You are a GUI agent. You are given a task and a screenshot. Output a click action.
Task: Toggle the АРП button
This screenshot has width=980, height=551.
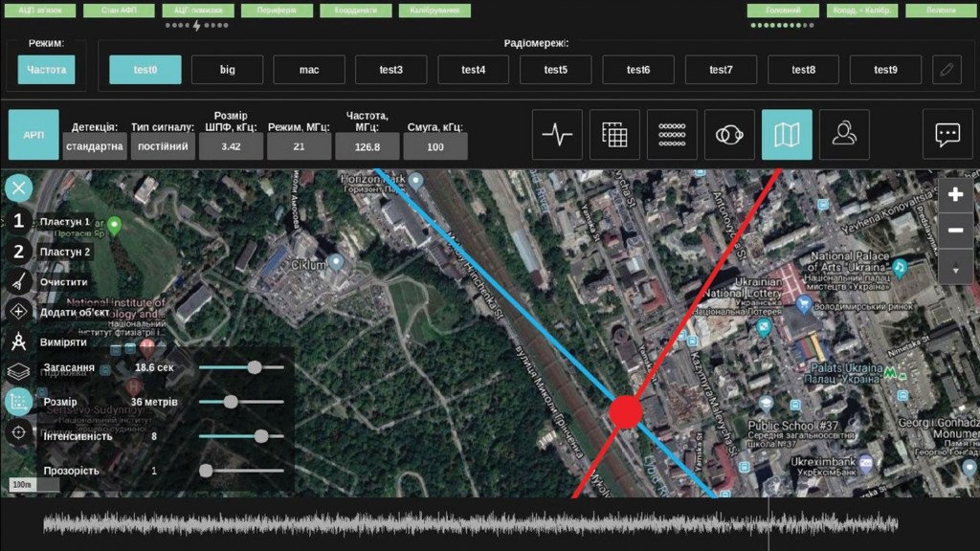click(x=33, y=135)
